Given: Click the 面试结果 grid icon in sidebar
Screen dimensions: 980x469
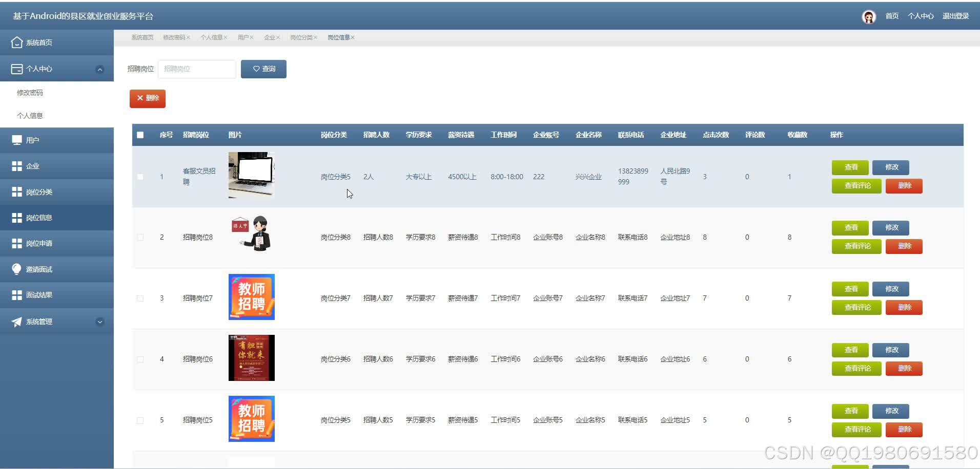Looking at the screenshot, I should point(17,295).
